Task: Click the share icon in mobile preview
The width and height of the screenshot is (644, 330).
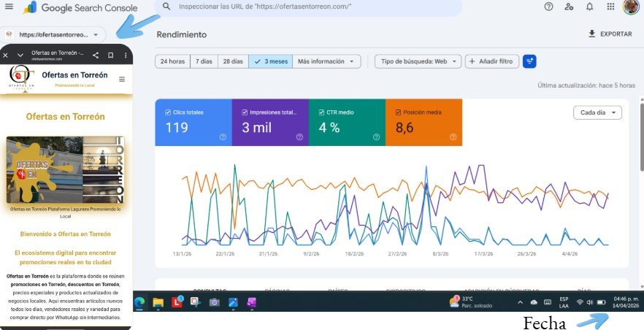Action: pyautogui.click(x=95, y=55)
